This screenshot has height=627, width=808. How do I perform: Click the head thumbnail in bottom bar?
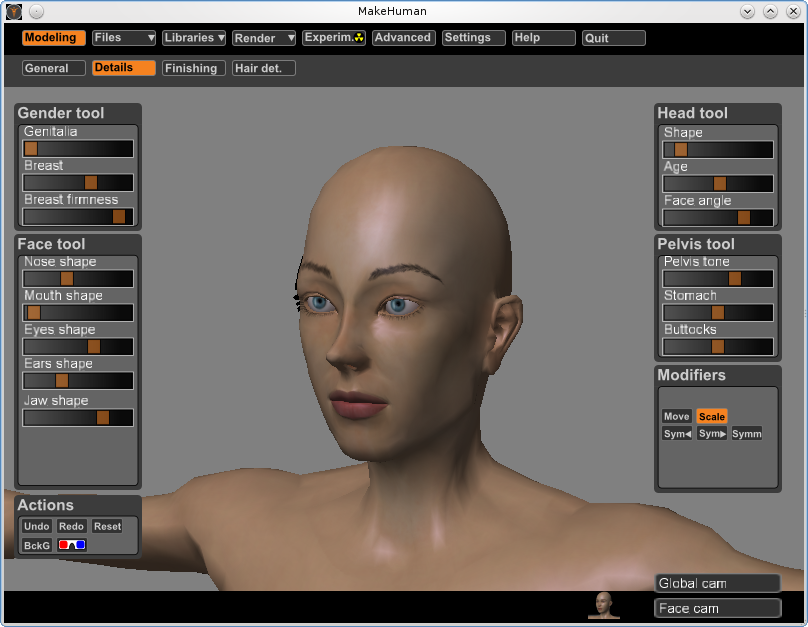[x=603, y=605]
